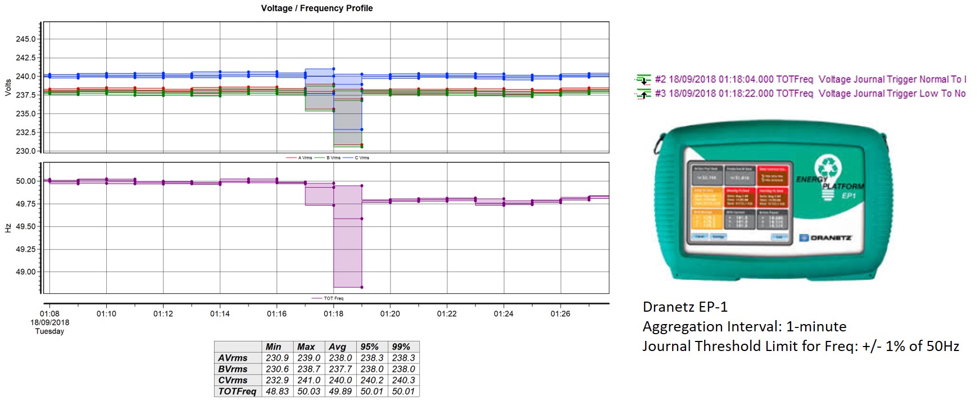
Task: Click the TOT Freq legend entry
Action: point(328,298)
